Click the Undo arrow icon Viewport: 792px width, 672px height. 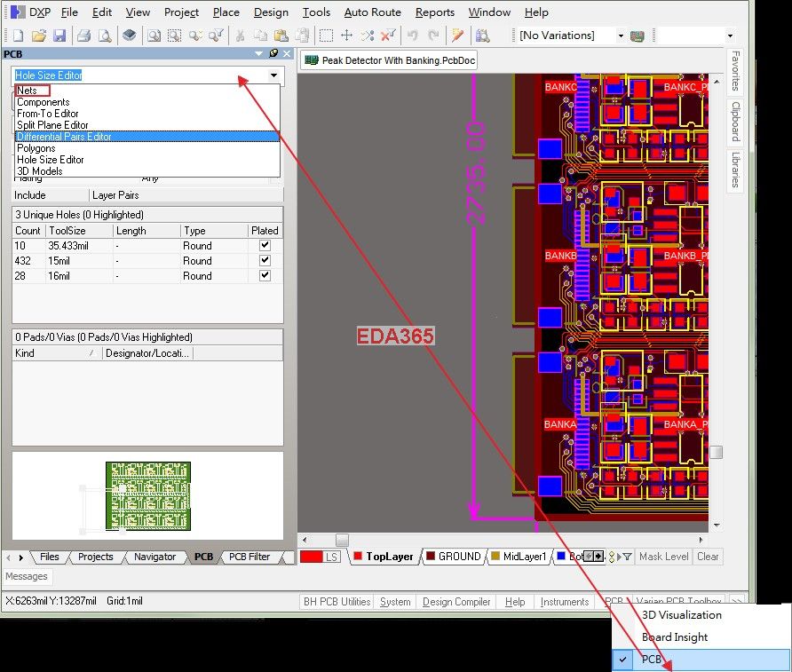[x=412, y=36]
